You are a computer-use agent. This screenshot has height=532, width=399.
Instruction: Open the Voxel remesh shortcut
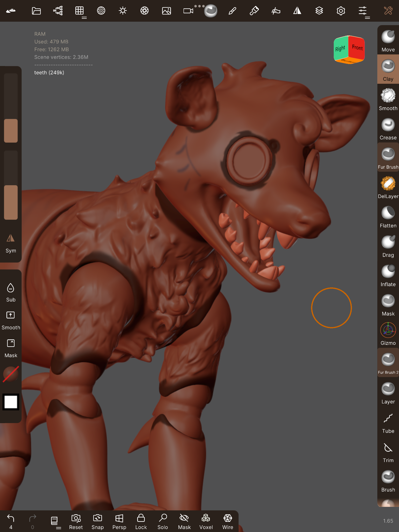[206, 522]
